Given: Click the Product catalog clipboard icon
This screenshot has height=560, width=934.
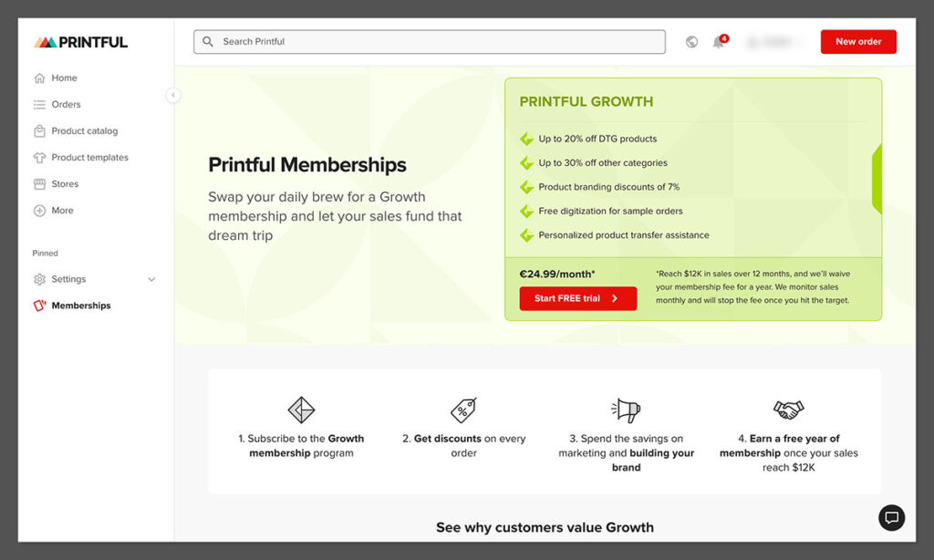Looking at the screenshot, I should pos(39,131).
